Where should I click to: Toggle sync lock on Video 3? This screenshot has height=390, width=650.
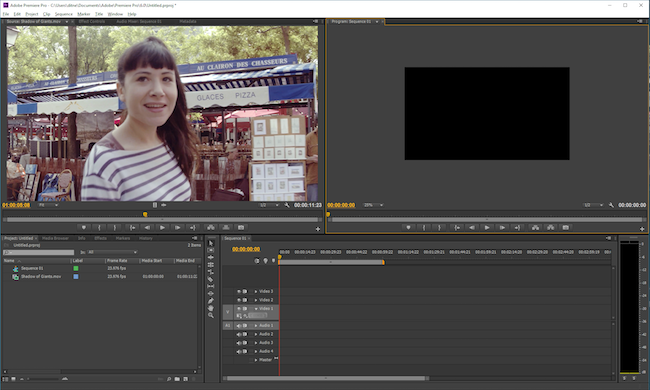[x=245, y=291]
